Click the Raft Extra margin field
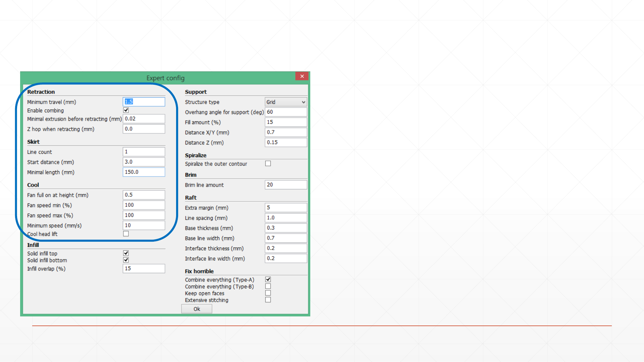The height and width of the screenshot is (362, 644). coord(286,207)
